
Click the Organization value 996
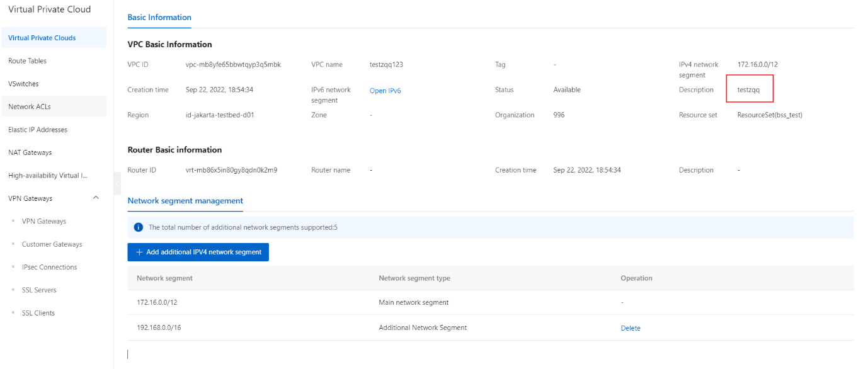tap(559, 115)
